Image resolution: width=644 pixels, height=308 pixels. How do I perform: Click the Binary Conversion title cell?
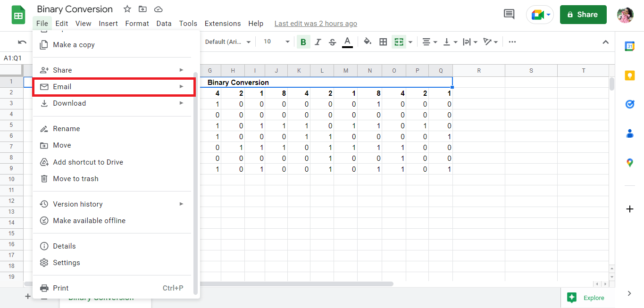tap(238, 82)
